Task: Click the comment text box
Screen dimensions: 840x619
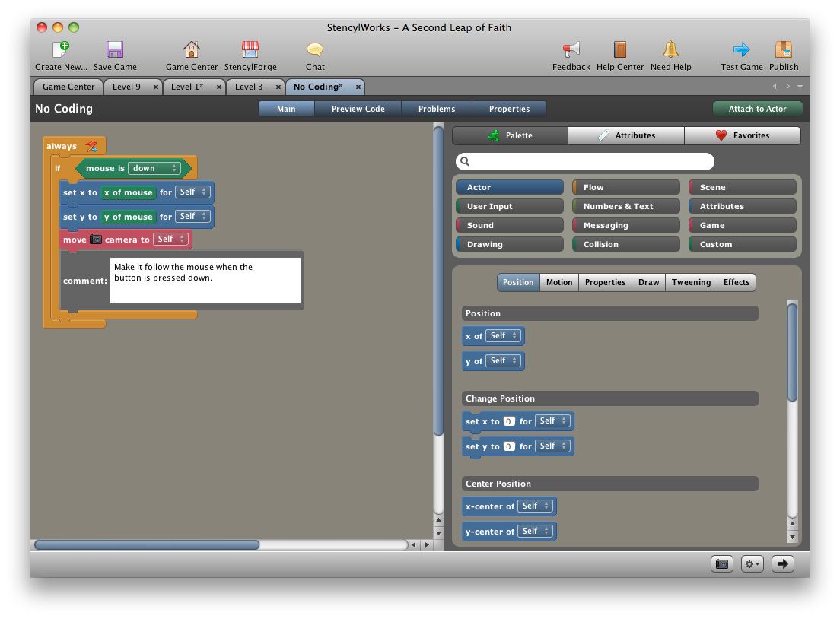Action: pos(205,281)
